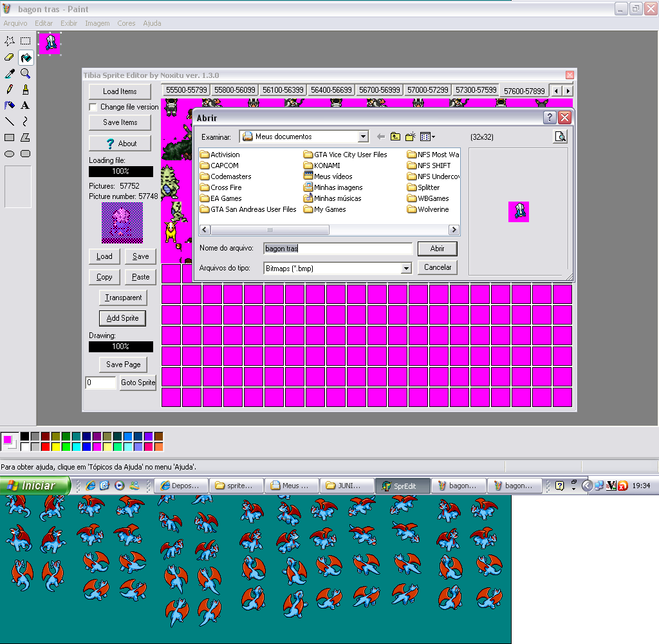Image resolution: width=659 pixels, height=644 pixels.
Task: Click the About button in Sprite Editor
Action: click(120, 144)
